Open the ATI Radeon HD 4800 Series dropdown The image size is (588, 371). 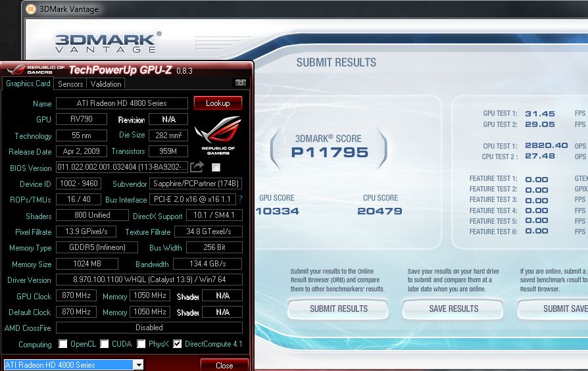pyautogui.click(x=139, y=364)
